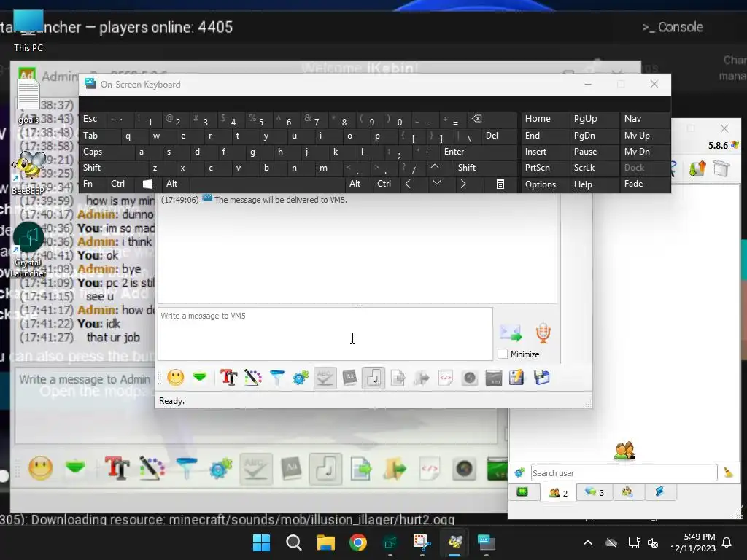Open the notification bell in the system tray
747x560 pixels.
(x=727, y=542)
